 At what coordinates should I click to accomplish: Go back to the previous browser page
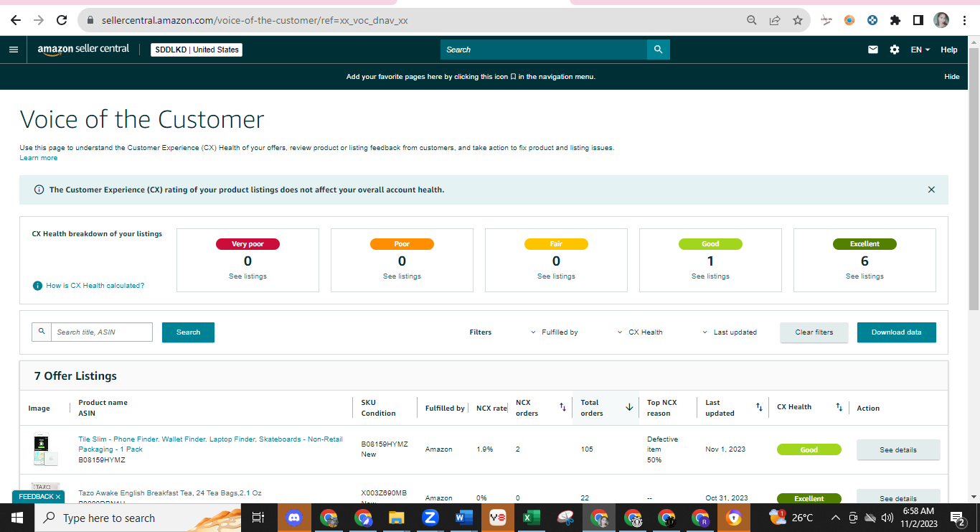tap(16, 20)
